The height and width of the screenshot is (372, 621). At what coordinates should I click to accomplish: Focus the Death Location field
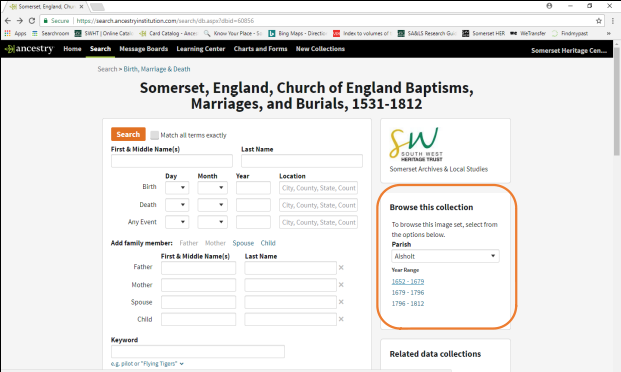click(x=318, y=205)
